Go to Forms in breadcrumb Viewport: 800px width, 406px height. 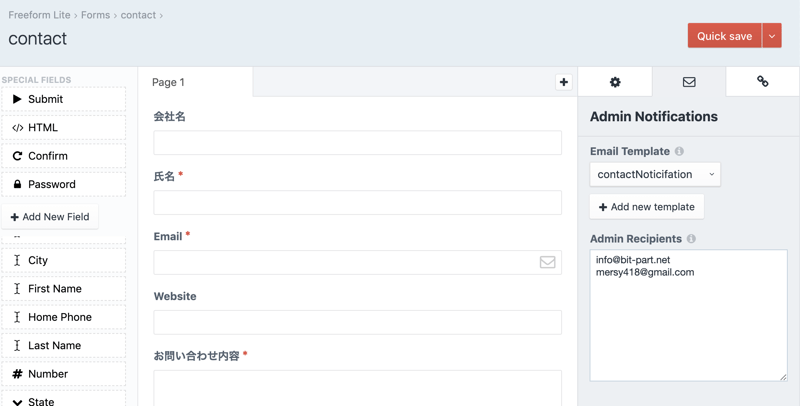95,15
